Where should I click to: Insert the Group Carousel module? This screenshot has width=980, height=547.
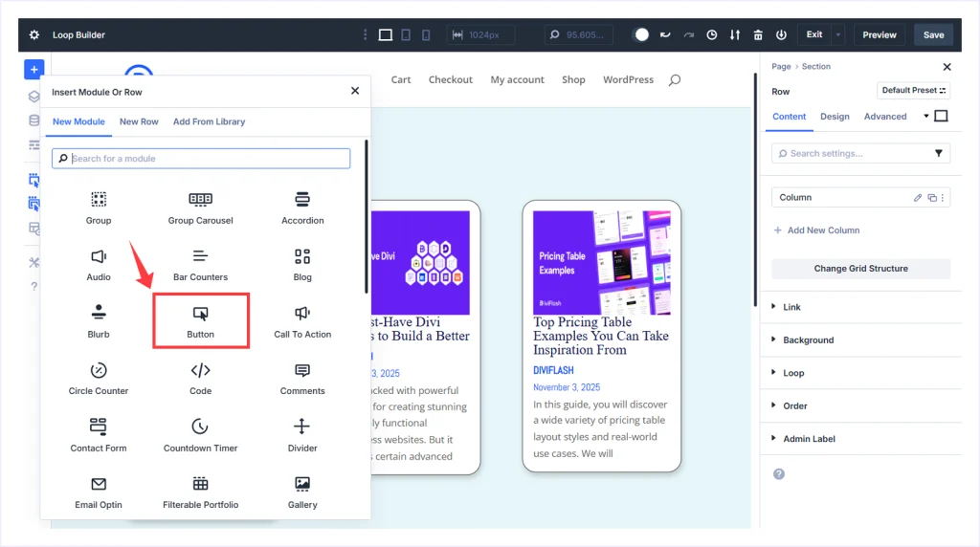(201, 208)
